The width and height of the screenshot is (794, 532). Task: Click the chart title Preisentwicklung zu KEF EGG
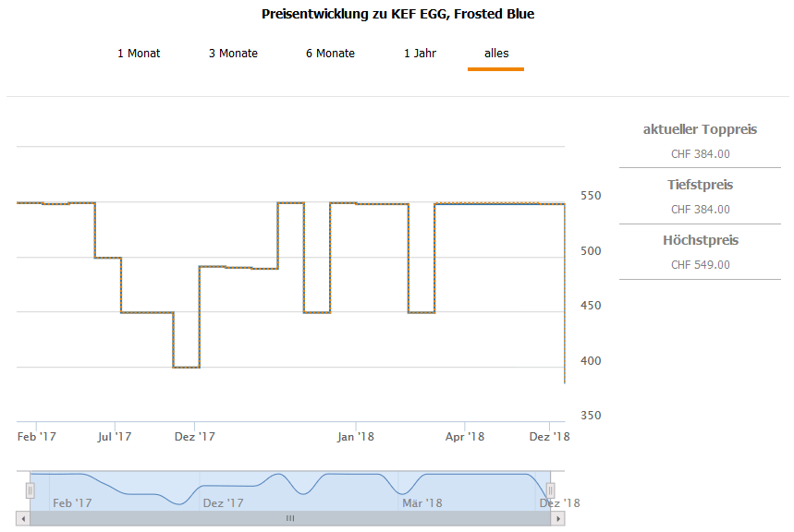(x=397, y=14)
